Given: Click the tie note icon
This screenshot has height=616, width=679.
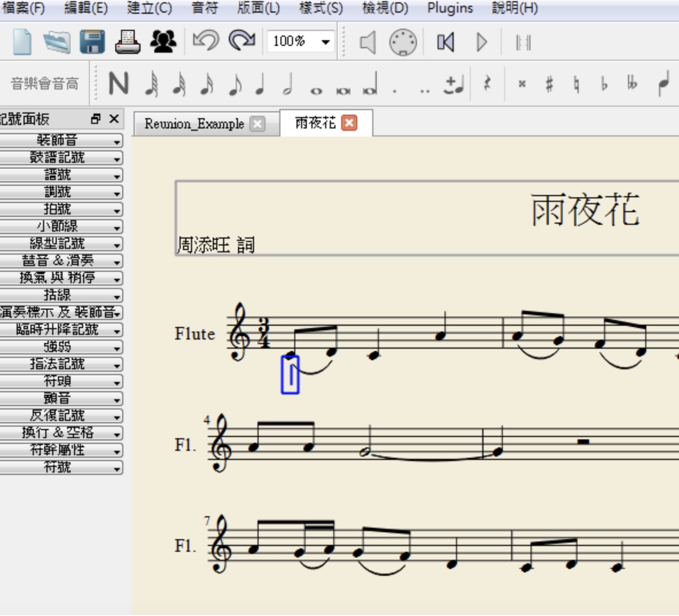Looking at the screenshot, I should tap(454, 84).
